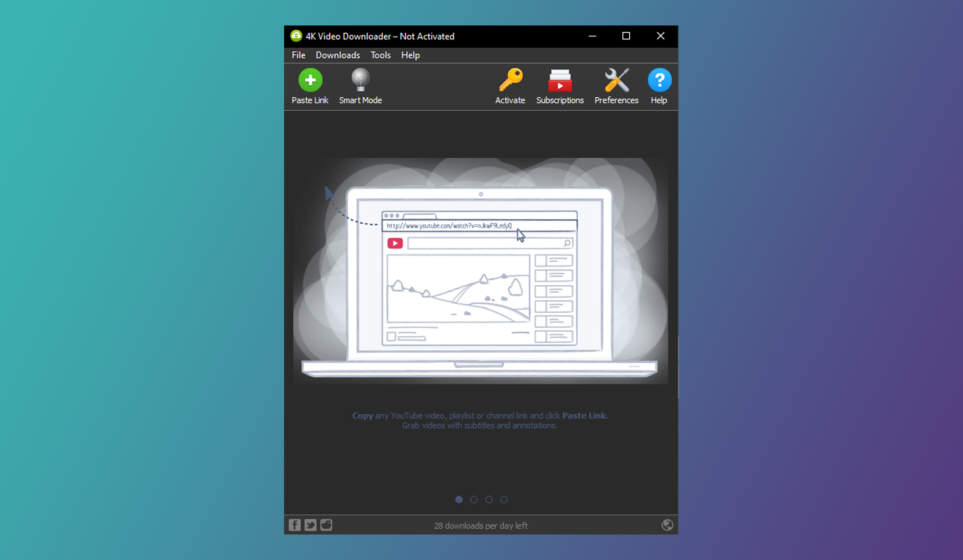
Task: Switch to the second tutorial slide dot
Action: [x=474, y=499]
